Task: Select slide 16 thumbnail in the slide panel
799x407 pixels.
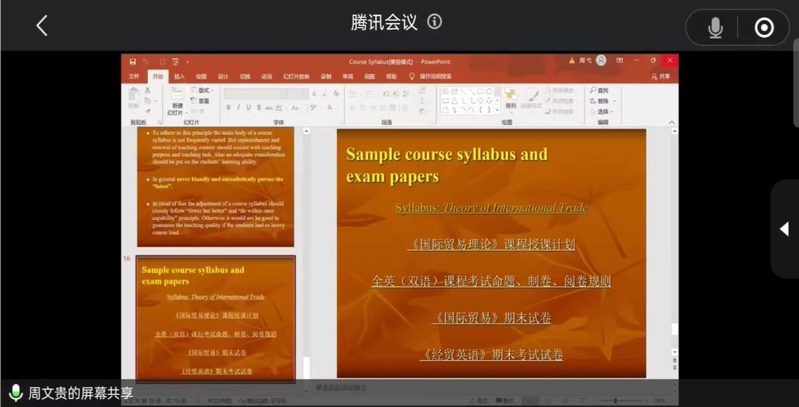Action: 216,318
